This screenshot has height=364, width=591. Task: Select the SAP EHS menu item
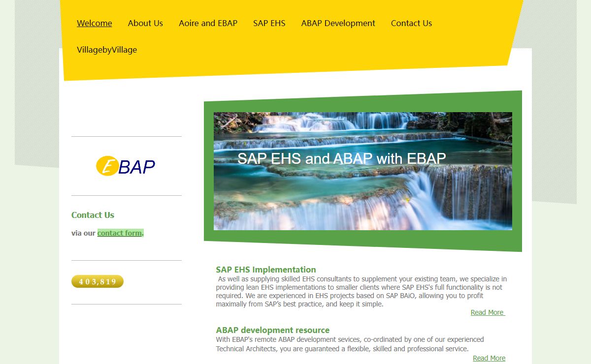(269, 23)
